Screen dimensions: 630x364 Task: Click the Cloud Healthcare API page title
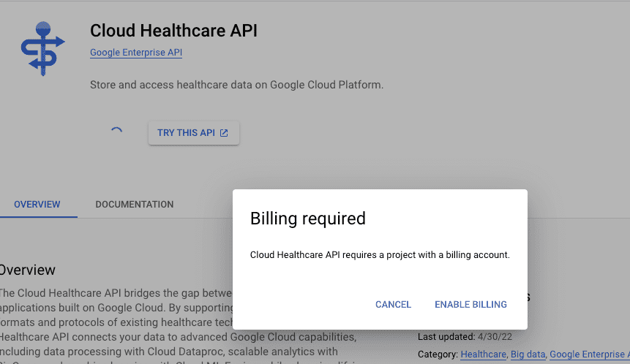[173, 31]
